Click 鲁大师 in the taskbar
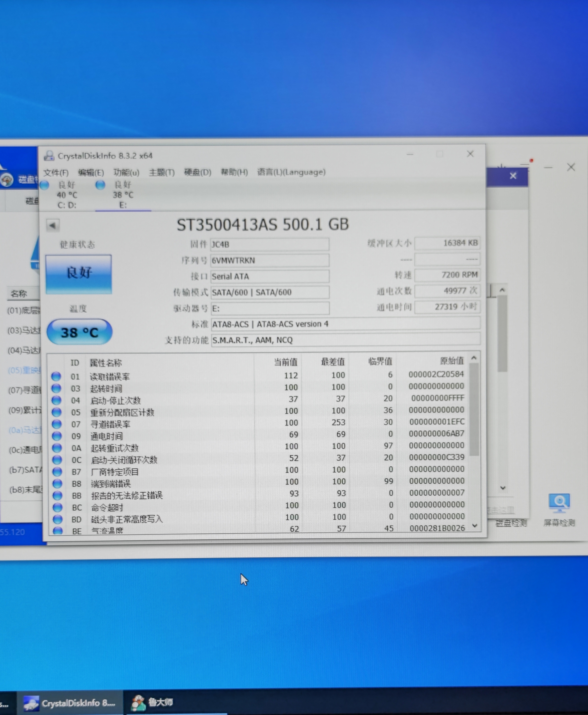Image resolution: width=588 pixels, height=715 pixels. tap(152, 702)
